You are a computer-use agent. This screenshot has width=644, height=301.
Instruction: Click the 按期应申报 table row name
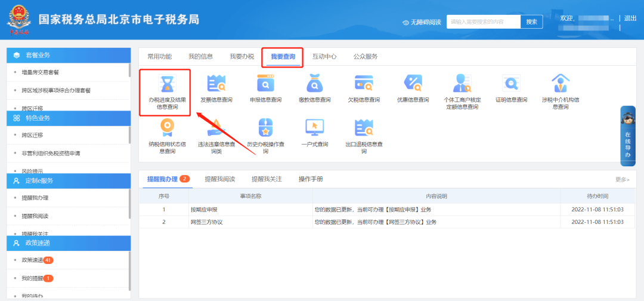204,210
